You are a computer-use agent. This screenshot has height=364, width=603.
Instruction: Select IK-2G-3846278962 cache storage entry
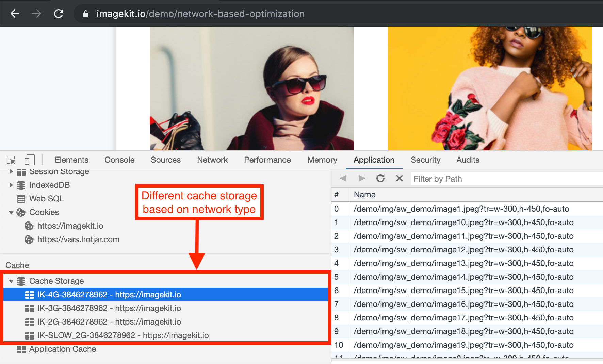pyautogui.click(x=165, y=322)
